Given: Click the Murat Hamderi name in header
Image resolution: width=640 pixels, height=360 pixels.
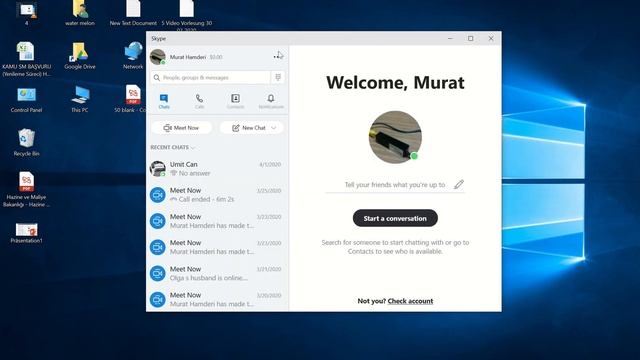Looking at the screenshot, I should point(188,57).
